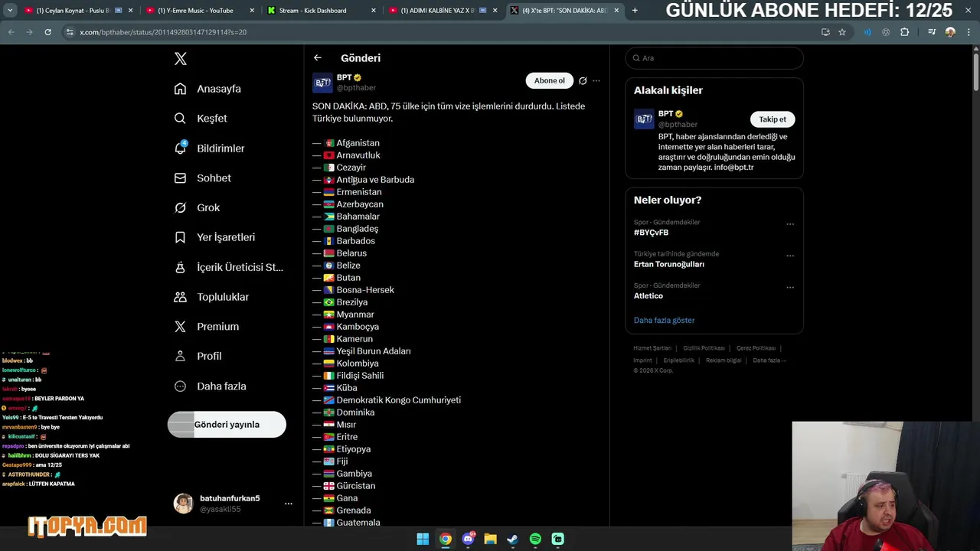Open Atletico trending topic
Screen dimensions: 980x551
tap(648, 296)
